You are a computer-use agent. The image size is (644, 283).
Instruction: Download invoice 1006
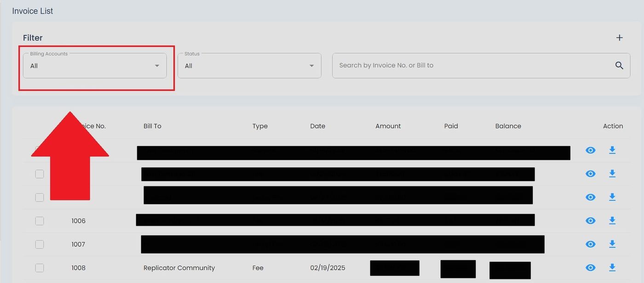612,221
